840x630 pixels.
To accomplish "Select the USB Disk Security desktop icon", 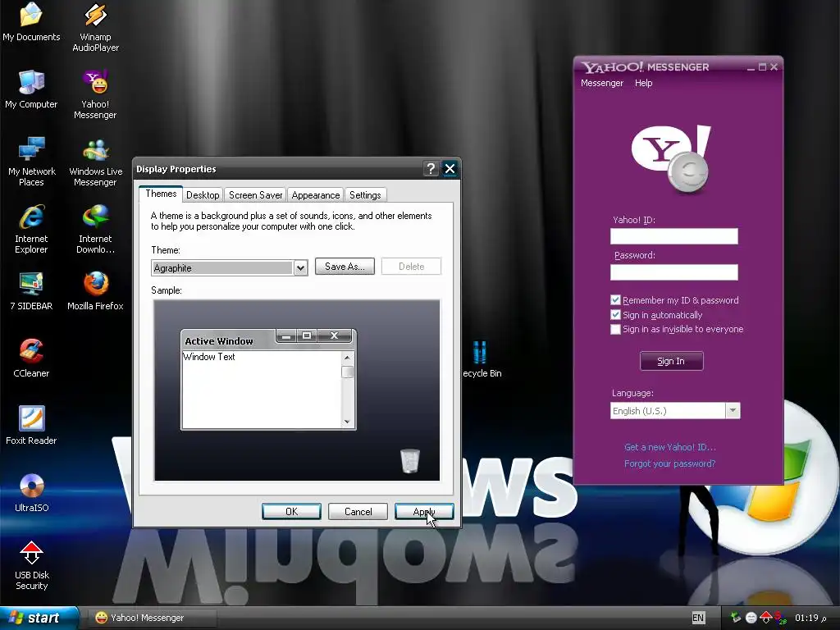I will (x=32, y=565).
